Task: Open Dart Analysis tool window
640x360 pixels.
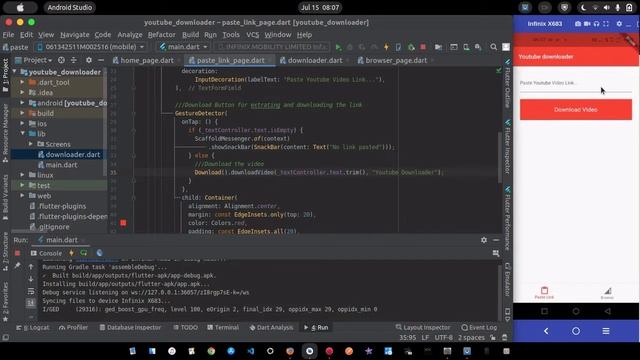Action: (271, 328)
